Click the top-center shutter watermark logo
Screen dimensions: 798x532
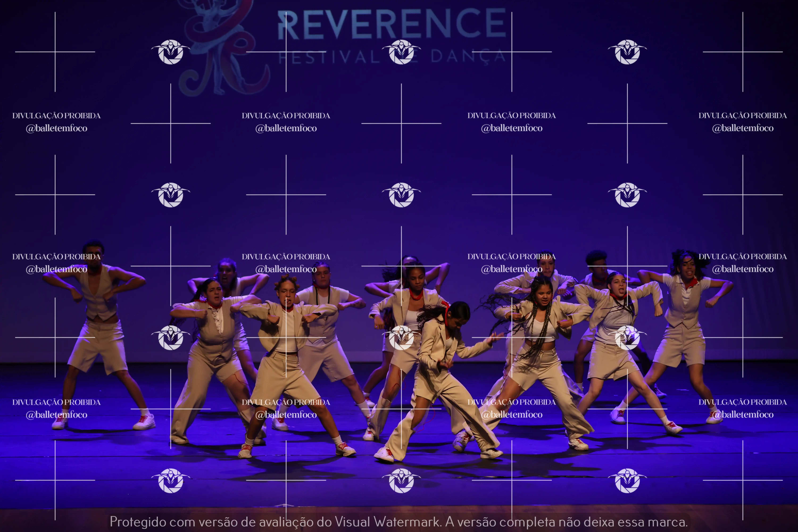click(401, 52)
